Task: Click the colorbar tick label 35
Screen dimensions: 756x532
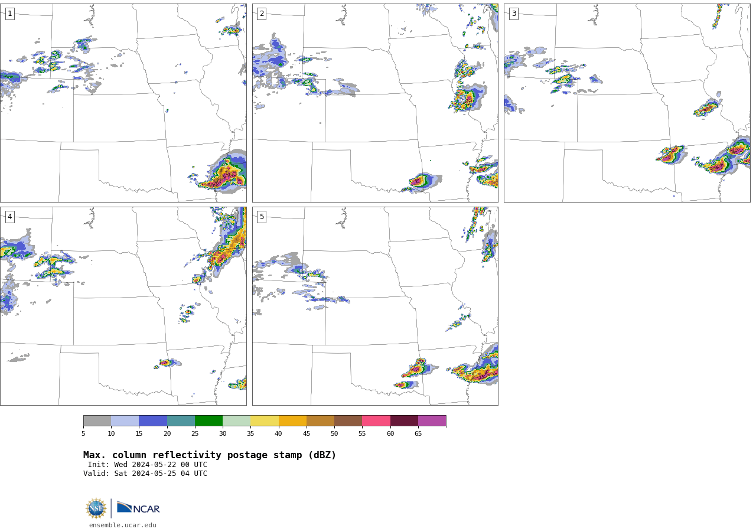Action: click(x=250, y=434)
